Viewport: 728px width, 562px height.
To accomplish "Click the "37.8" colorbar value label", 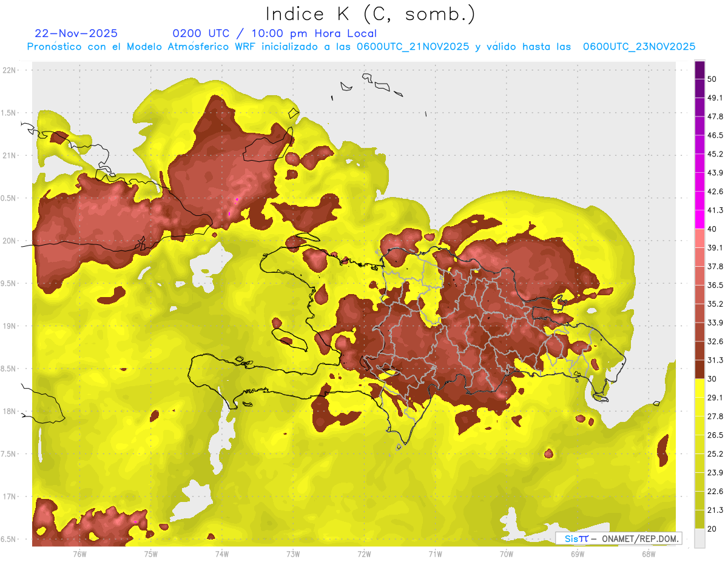I will click(715, 266).
